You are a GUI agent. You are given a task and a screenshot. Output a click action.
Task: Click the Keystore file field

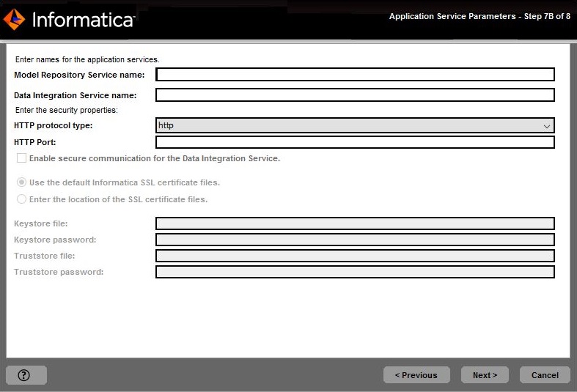[355, 223]
